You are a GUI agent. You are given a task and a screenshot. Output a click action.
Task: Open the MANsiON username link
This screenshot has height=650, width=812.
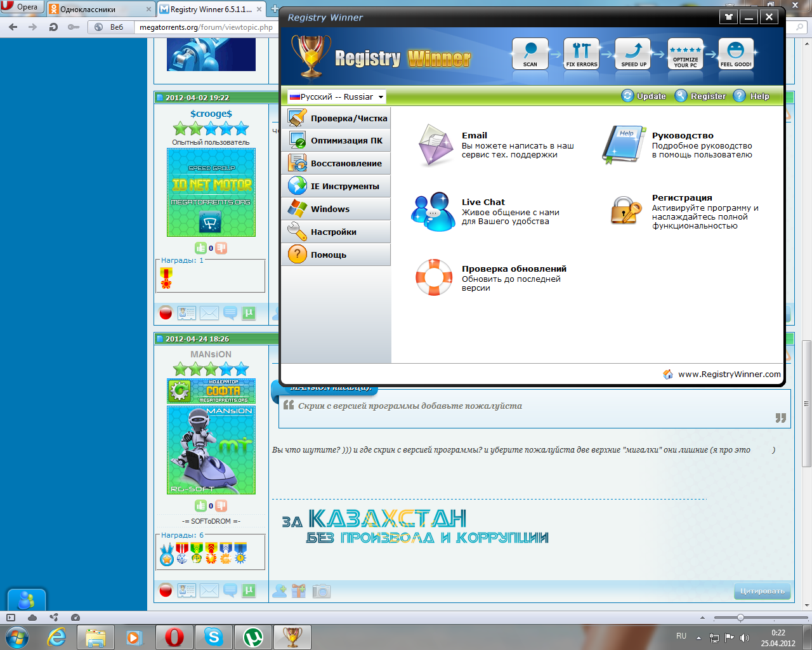pyautogui.click(x=211, y=354)
